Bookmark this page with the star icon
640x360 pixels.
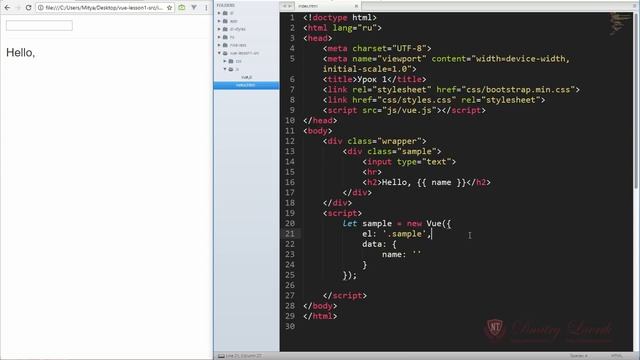point(169,7)
